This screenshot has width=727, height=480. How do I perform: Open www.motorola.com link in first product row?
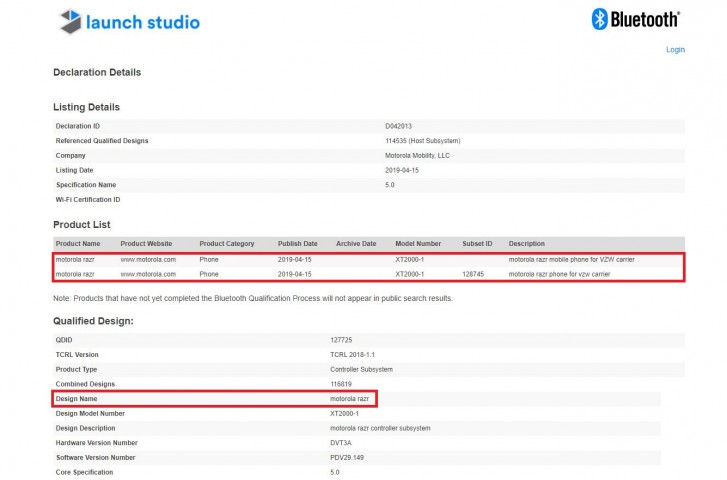click(x=148, y=259)
